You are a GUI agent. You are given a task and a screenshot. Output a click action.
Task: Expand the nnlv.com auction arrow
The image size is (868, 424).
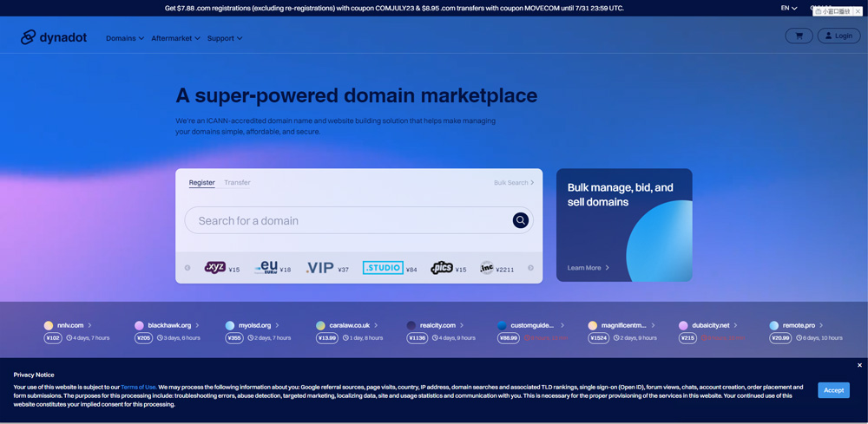coord(89,326)
